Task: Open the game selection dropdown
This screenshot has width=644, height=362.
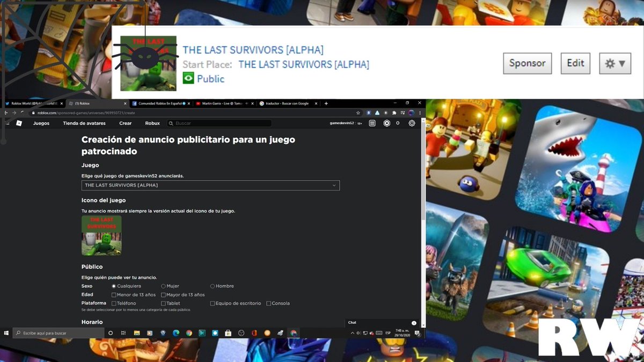Action: click(210, 185)
